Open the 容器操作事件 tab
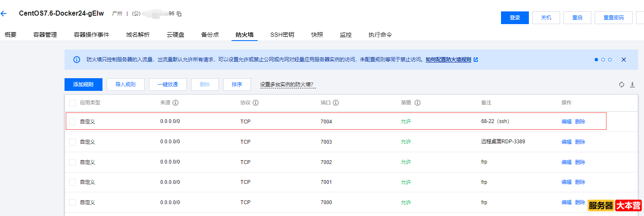The image size is (644, 216). pyautogui.click(x=92, y=35)
